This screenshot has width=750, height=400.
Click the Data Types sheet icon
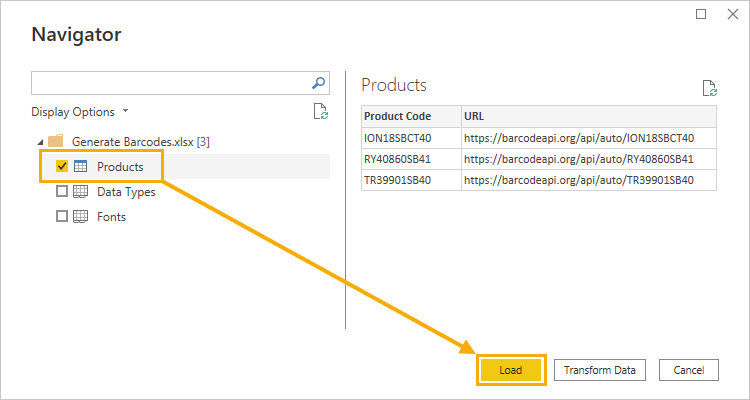click(80, 192)
